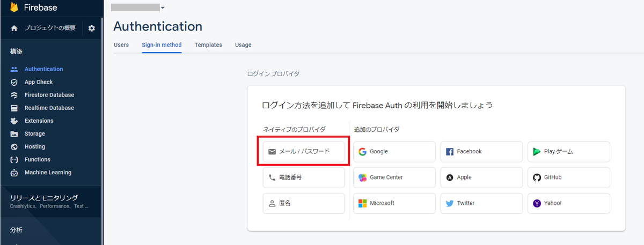
Task: Click the Storage folder icon
Action: [14, 133]
